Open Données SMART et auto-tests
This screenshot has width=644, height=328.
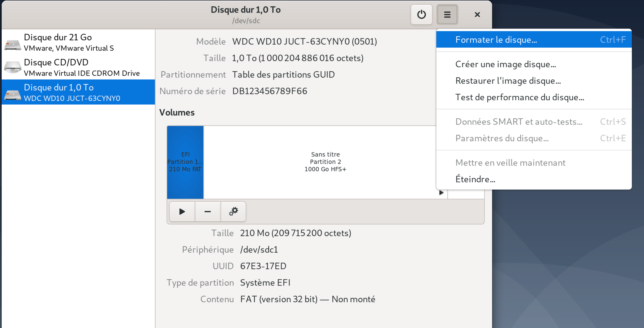click(534, 121)
